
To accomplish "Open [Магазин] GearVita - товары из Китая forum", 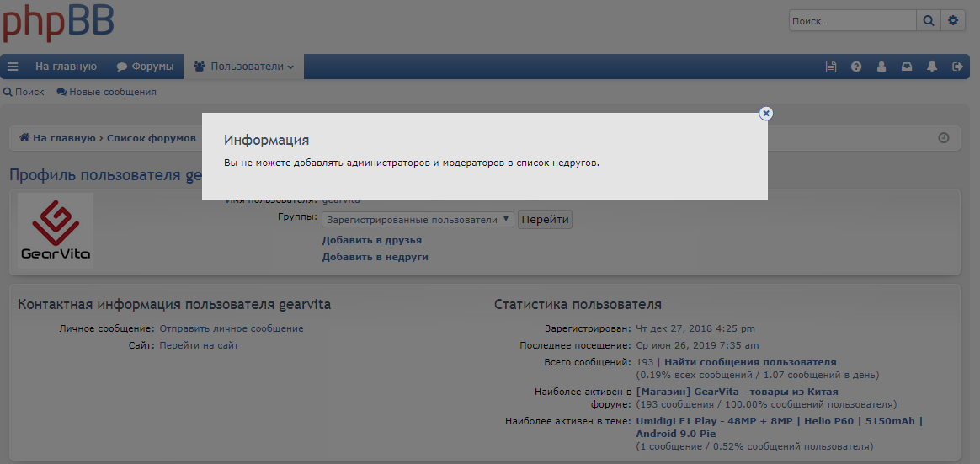I will tap(737, 392).
